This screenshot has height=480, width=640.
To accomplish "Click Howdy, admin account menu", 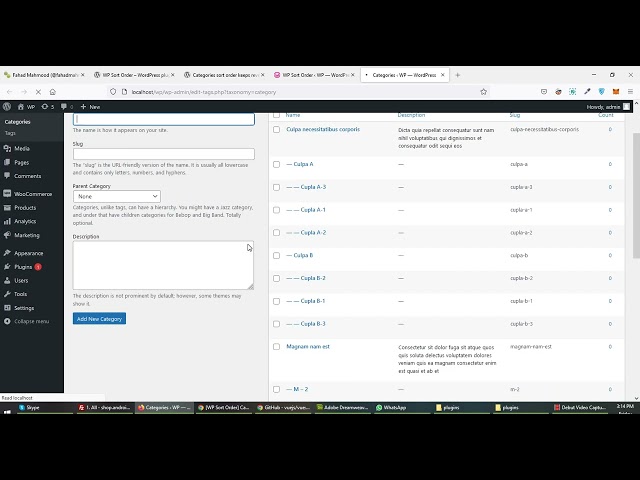I will click(x=608, y=107).
